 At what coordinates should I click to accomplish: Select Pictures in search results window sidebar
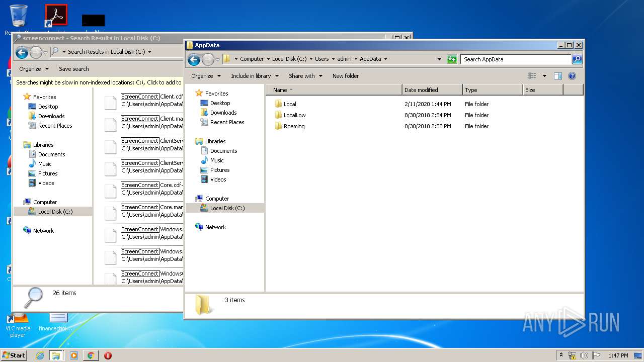(48, 173)
